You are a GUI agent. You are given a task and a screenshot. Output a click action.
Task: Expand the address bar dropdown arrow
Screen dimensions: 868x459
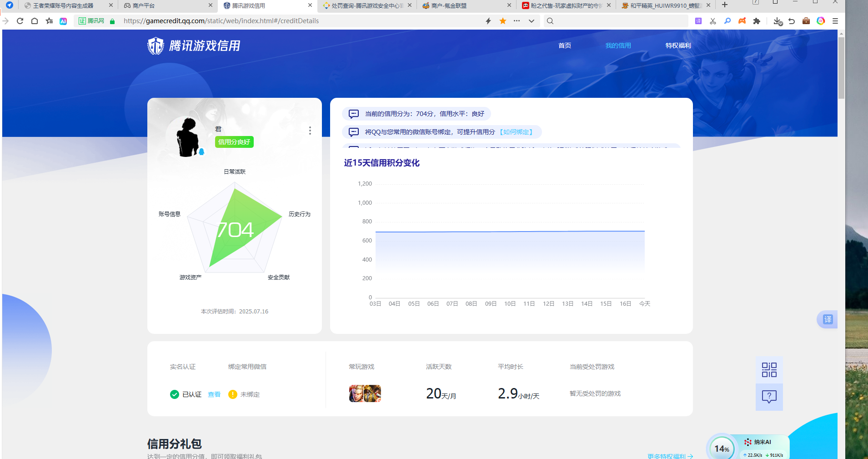[531, 21]
